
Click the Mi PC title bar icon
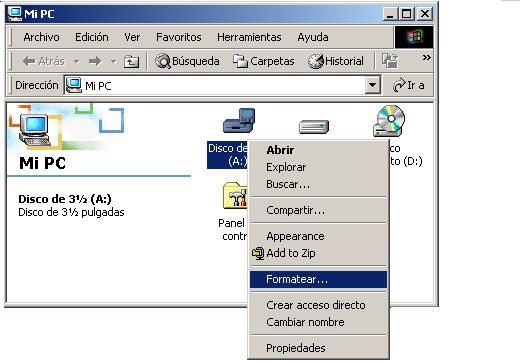coord(15,13)
